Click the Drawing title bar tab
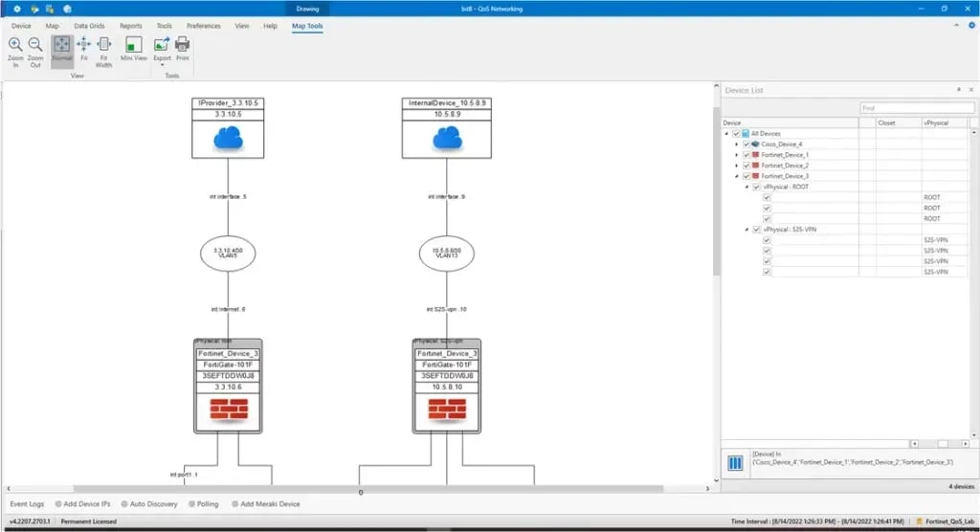This screenshot has height=532, width=980. (x=307, y=9)
